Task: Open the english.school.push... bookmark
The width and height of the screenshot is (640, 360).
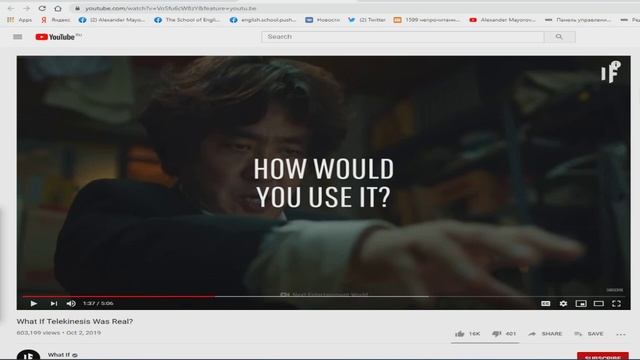Action: [x=263, y=20]
